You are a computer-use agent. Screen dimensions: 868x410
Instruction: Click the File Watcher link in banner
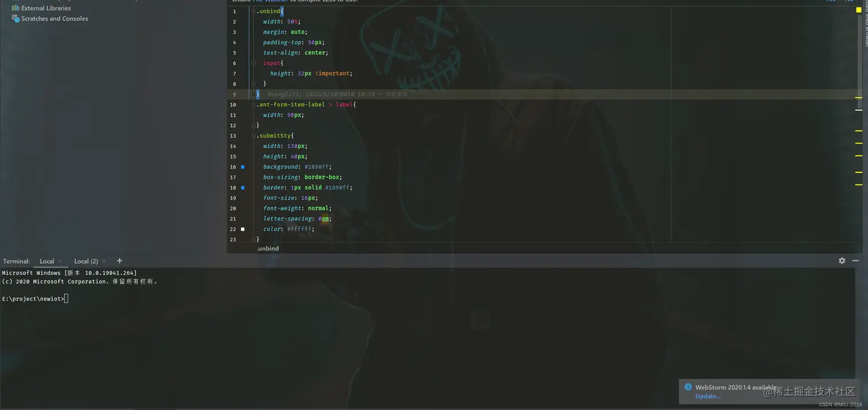(270, 2)
